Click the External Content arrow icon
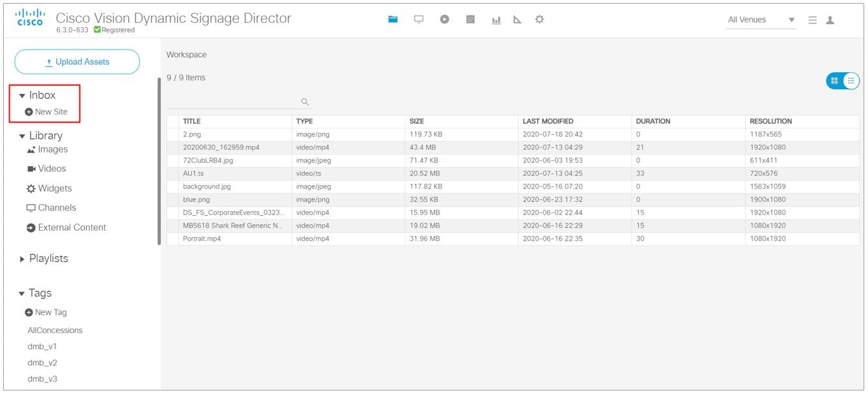This screenshot has width=868, height=395. click(x=31, y=227)
